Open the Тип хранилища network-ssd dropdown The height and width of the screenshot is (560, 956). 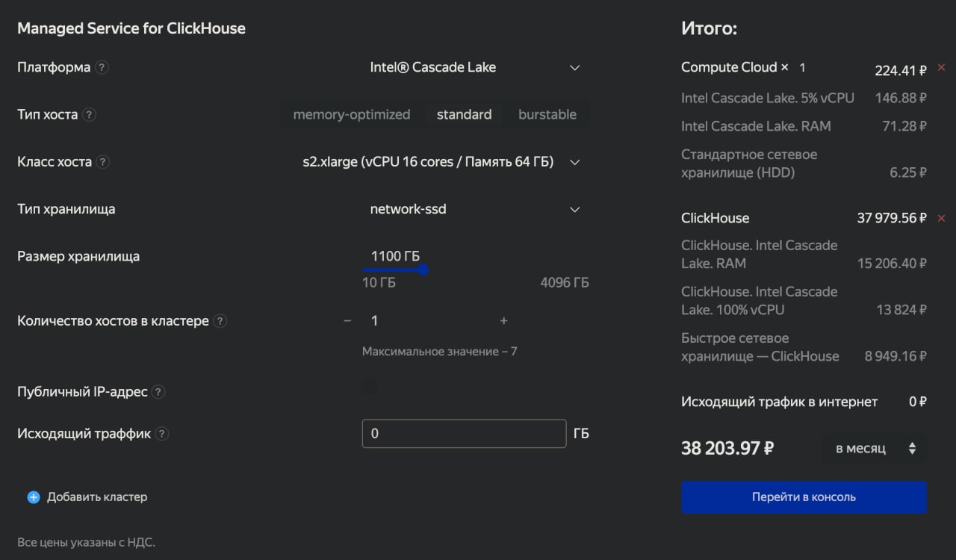(475, 209)
